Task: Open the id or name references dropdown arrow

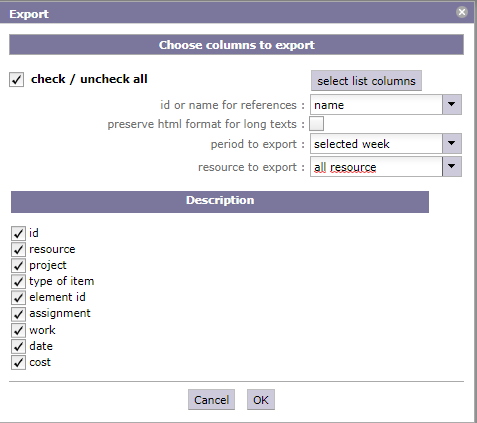Action: coord(452,105)
